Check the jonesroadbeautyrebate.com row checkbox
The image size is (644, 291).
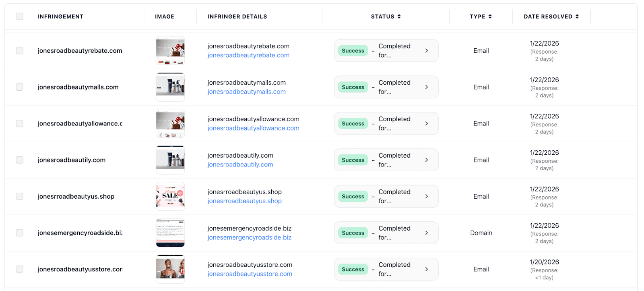pyautogui.click(x=19, y=51)
